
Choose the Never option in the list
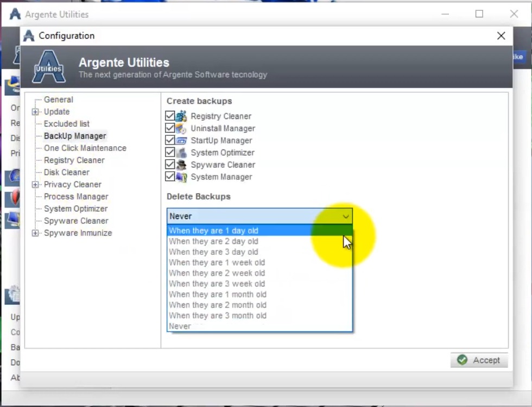[259, 326]
